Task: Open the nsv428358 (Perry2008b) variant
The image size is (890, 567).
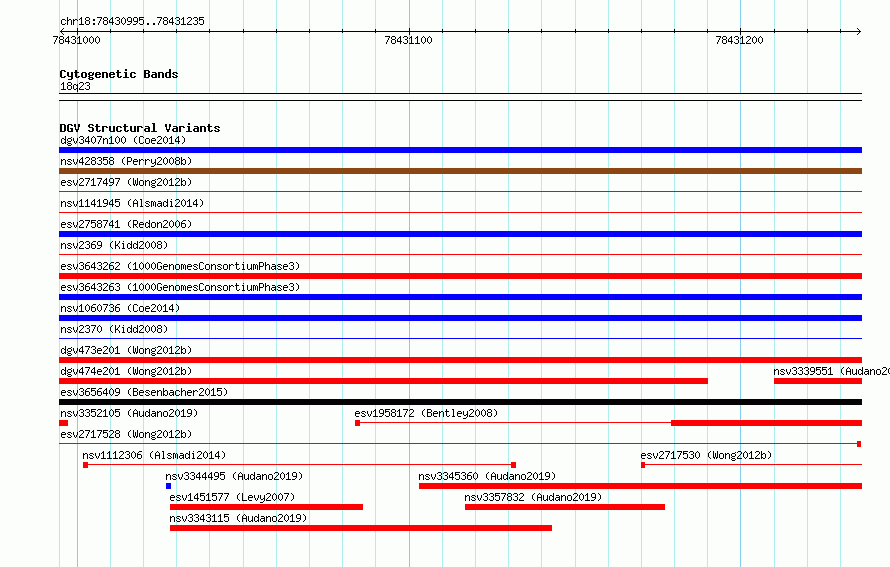Action: [126, 161]
